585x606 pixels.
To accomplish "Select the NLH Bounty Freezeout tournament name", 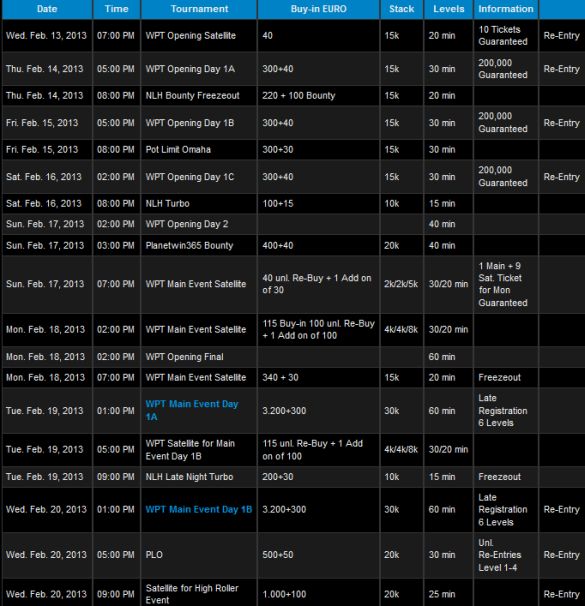I will tap(192, 95).
